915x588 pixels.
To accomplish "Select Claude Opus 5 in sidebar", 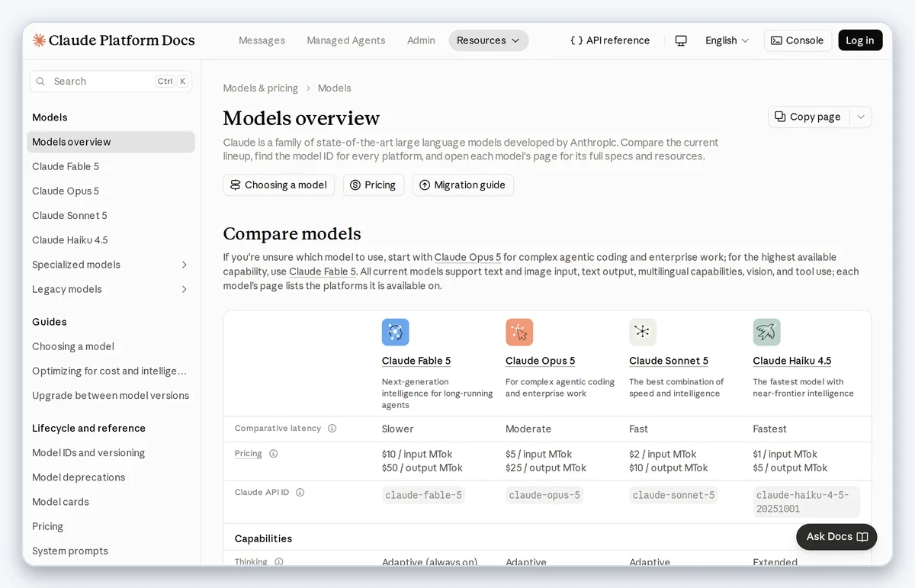I will point(111,191).
